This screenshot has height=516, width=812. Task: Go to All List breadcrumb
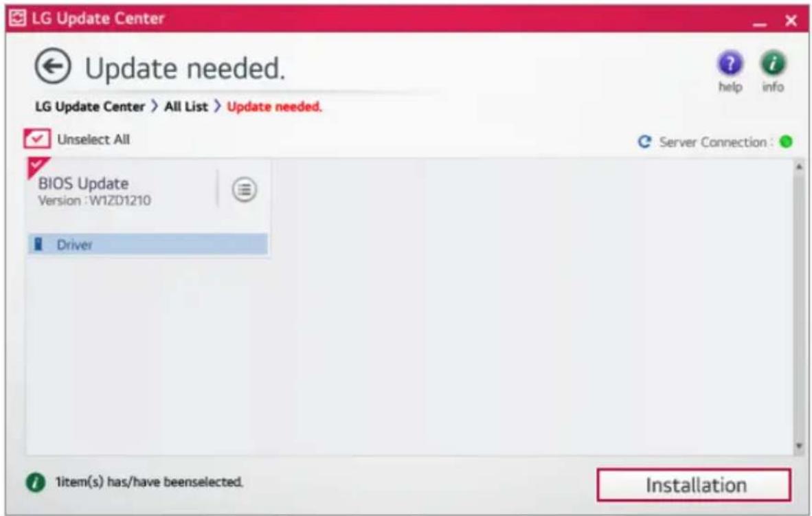pyautogui.click(x=186, y=106)
